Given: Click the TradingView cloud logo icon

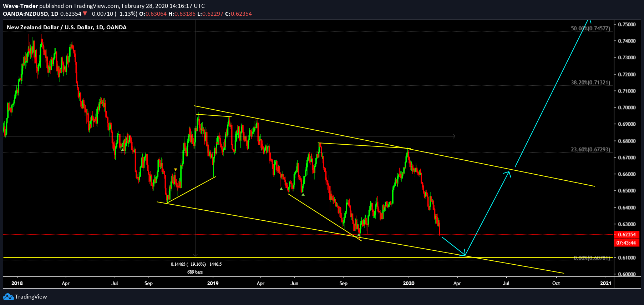Looking at the screenshot, I should pos(8,297).
